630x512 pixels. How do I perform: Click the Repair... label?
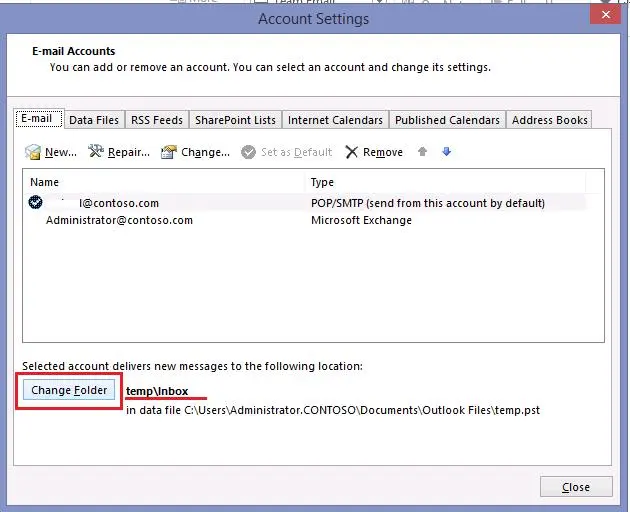[x=129, y=152]
